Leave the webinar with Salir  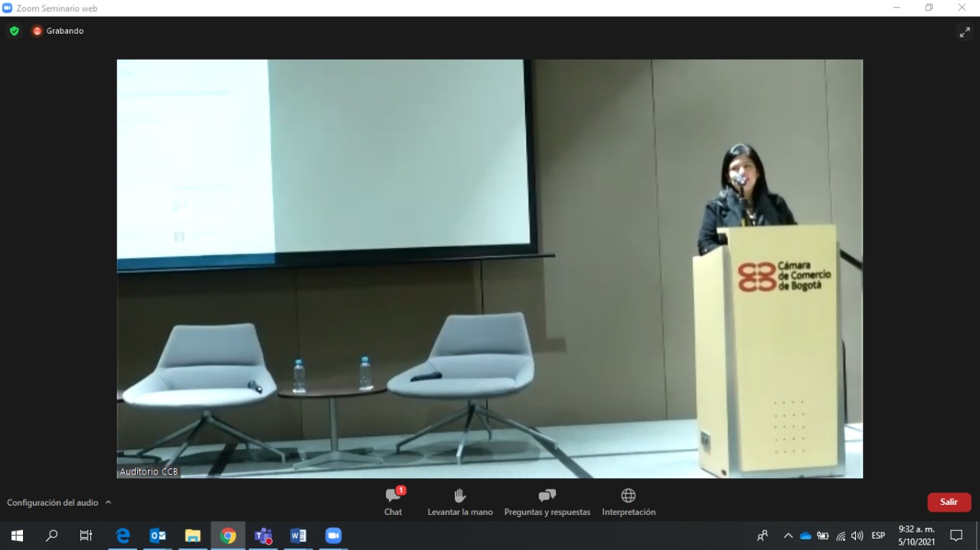949,502
